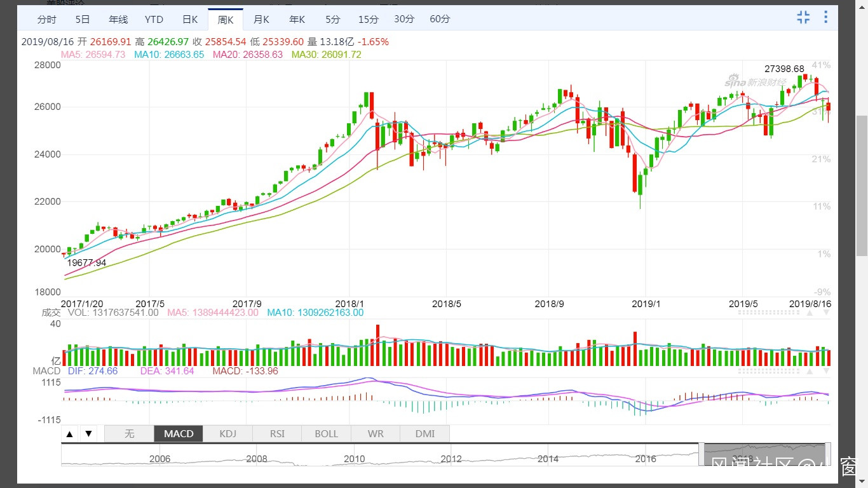
Task: Click the page scrollbar down arrow
Action: point(862,482)
